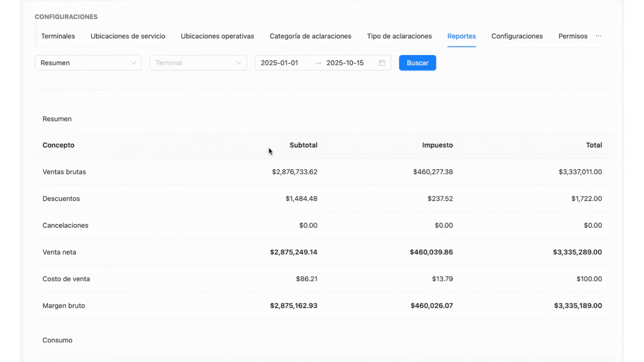Screen dimensions: 644x362
Task: Open the three-dots more tabs menu
Action: pyautogui.click(x=599, y=36)
